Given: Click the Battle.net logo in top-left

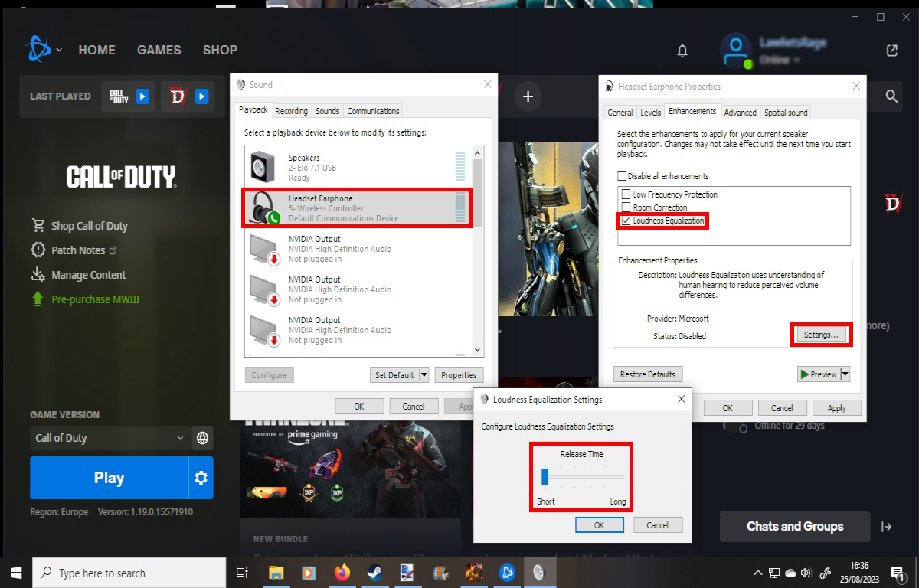Looking at the screenshot, I should (x=37, y=49).
